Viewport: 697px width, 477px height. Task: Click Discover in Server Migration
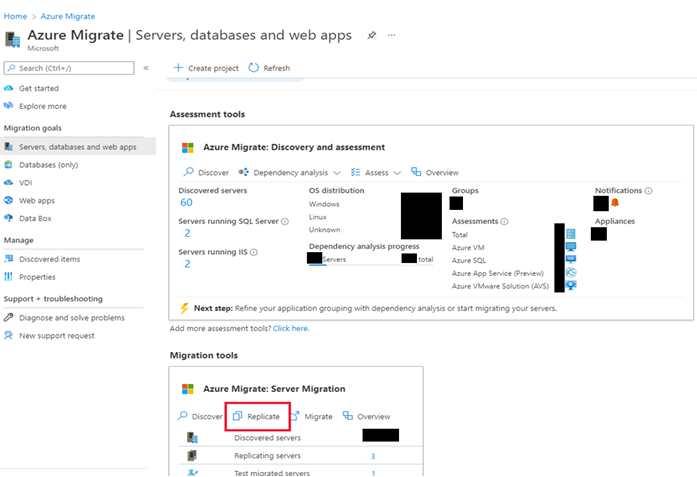point(200,417)
